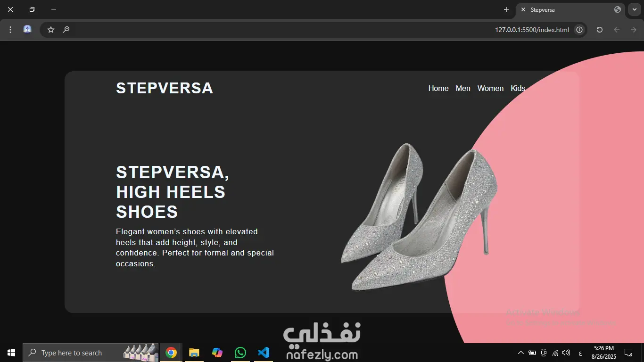View site information icon beside the URL
644x362 pixels.
point(579,30)
